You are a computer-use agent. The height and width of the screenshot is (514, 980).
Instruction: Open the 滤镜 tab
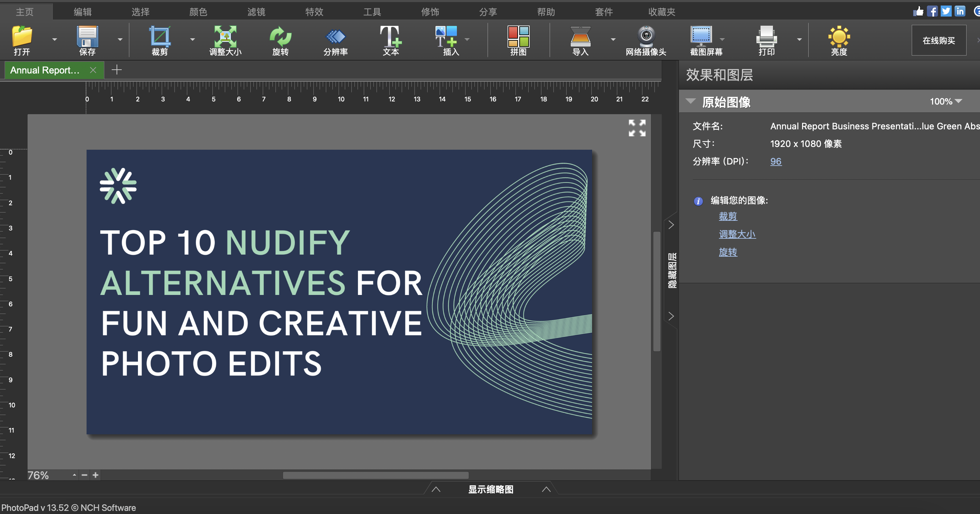pyautogui.click(x=256, y=12)
